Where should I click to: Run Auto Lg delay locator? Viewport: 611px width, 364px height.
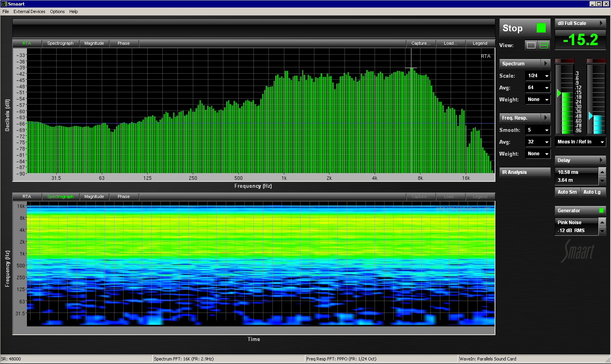tap(593, 192)
